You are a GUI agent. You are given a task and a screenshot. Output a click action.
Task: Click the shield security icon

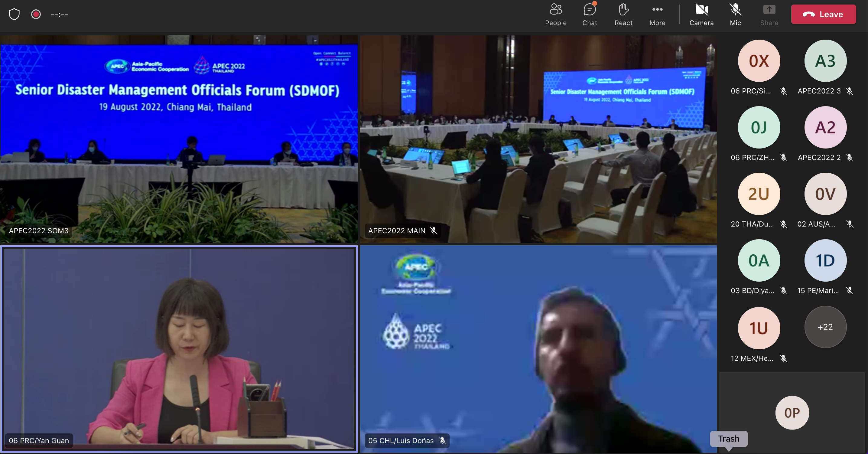pyautogui.click(x=14, y=15)
